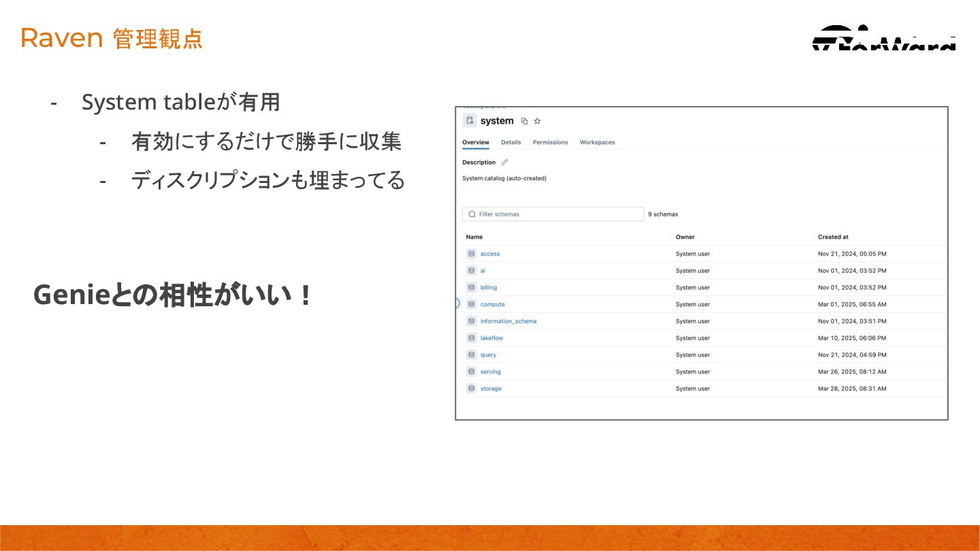Viewport: 980px width, 551px height.
Task: Click the bullet '有効にするだけで勝手に収集'
Action: coord(267,141)
